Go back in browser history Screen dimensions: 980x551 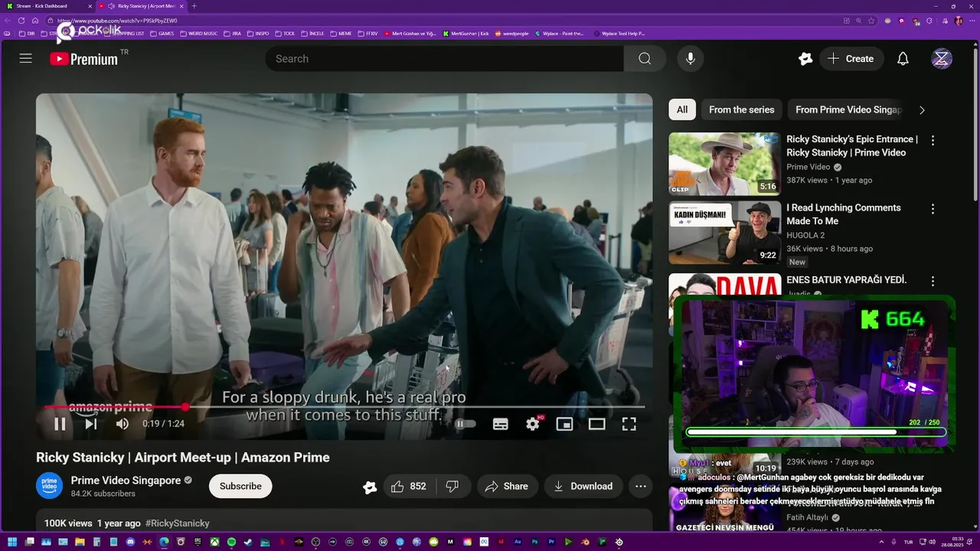point(8,21)
